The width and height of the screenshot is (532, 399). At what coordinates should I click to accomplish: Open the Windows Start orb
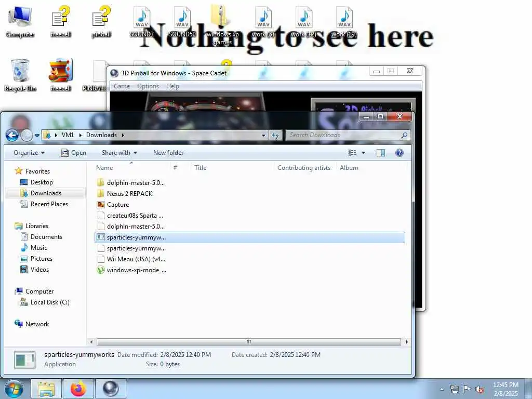pyautogui.click(x=14, y=389)
